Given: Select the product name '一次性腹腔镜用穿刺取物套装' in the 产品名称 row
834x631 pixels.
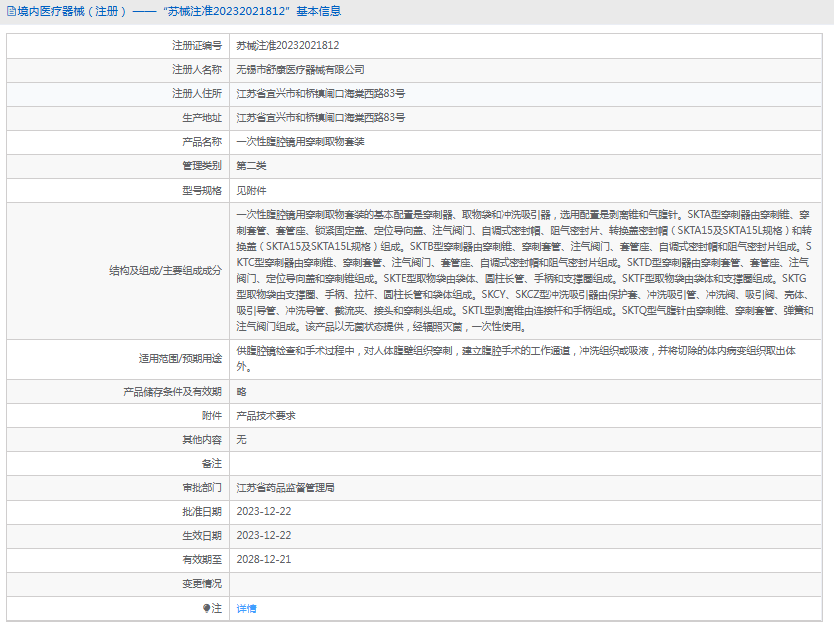Looking at the screenshot, I should click(301, 142).
